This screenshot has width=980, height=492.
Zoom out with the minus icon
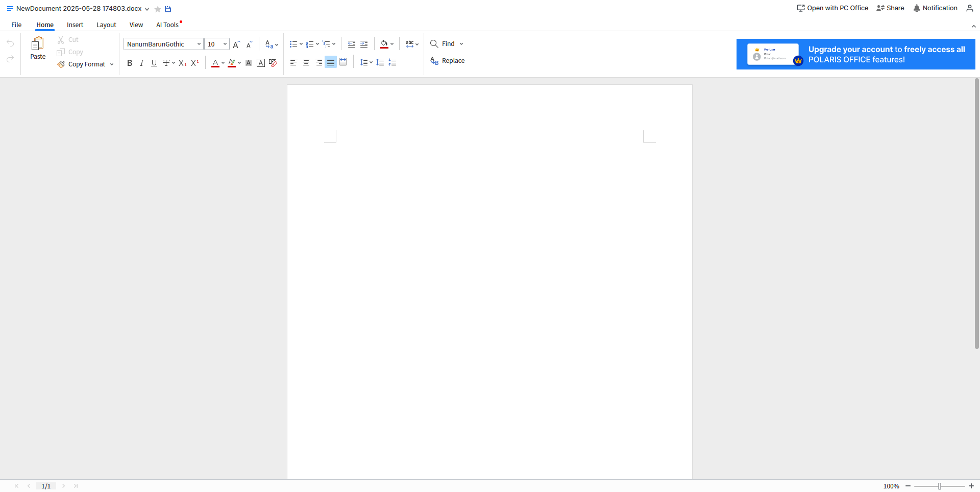tap(908, 486)
